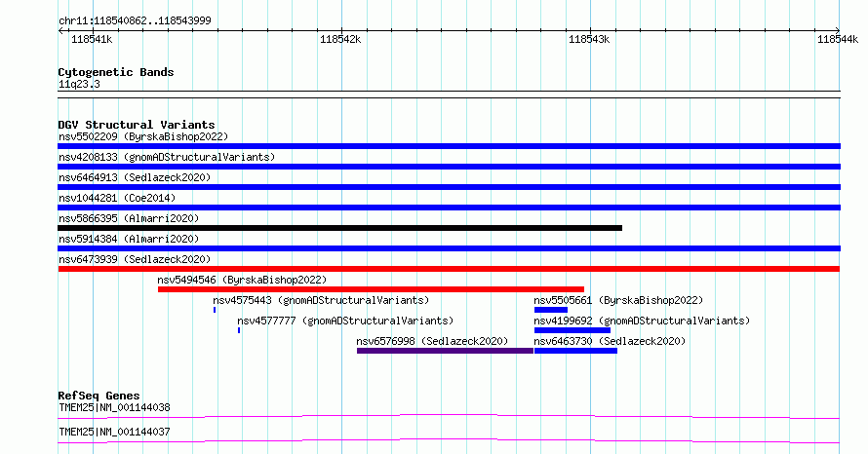Open nsv5494546 (ByrskaBishop2022) label
Viewport: 868px width, 454px height.
[x=242, y=280]
